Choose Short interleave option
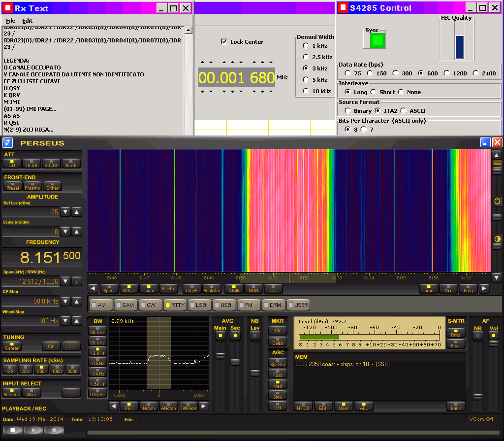Screen dimensions: 504x441 tap(374, 92)
